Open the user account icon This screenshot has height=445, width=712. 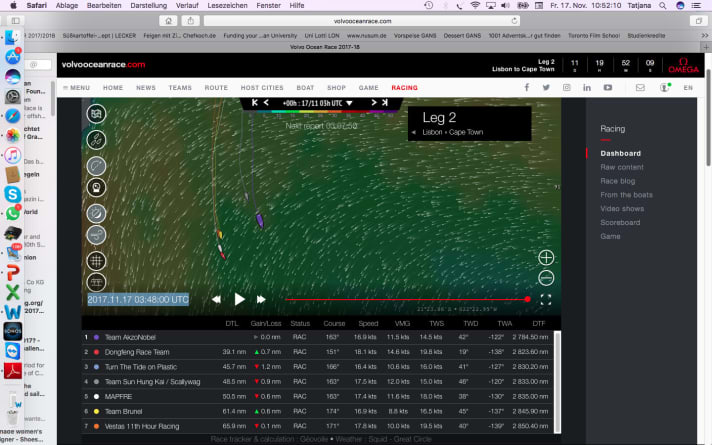coord(665,87)
